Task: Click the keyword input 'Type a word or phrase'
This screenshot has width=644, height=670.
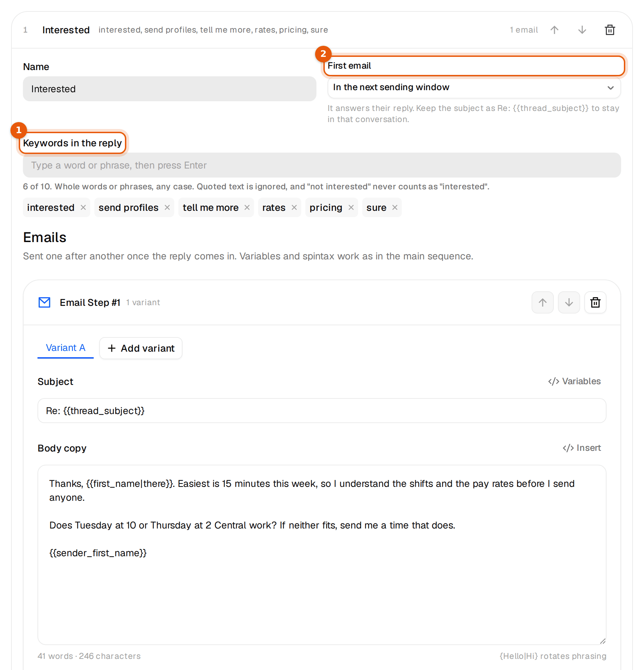Action: pos(322,165)
